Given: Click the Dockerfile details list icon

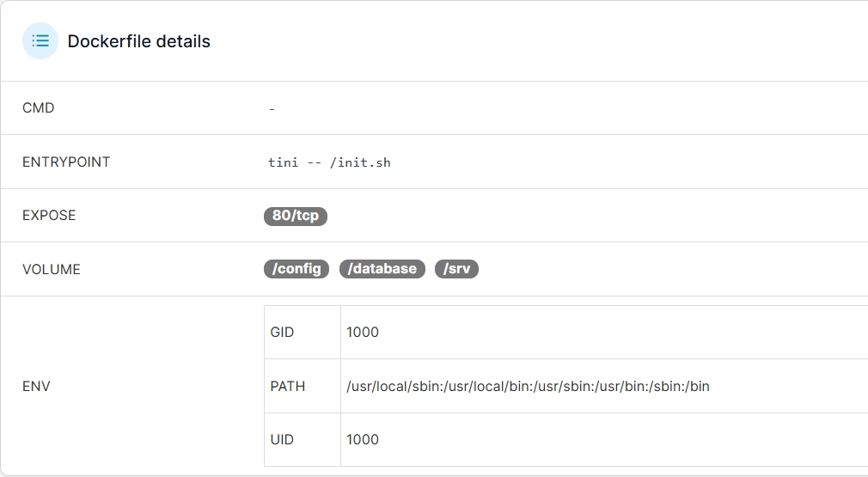Looking at the screenshot, I should [x=40, y=41].
